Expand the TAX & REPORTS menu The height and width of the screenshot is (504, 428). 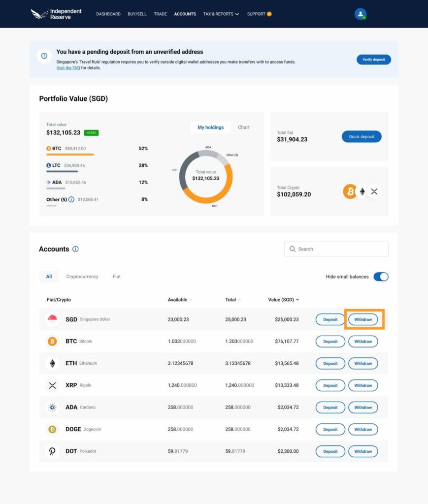tap(221, 14)
